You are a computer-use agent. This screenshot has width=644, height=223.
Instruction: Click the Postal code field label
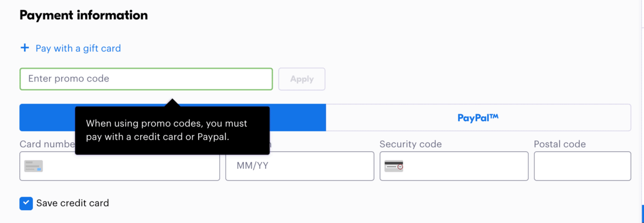pyautogui.click(x=560, y=144)
